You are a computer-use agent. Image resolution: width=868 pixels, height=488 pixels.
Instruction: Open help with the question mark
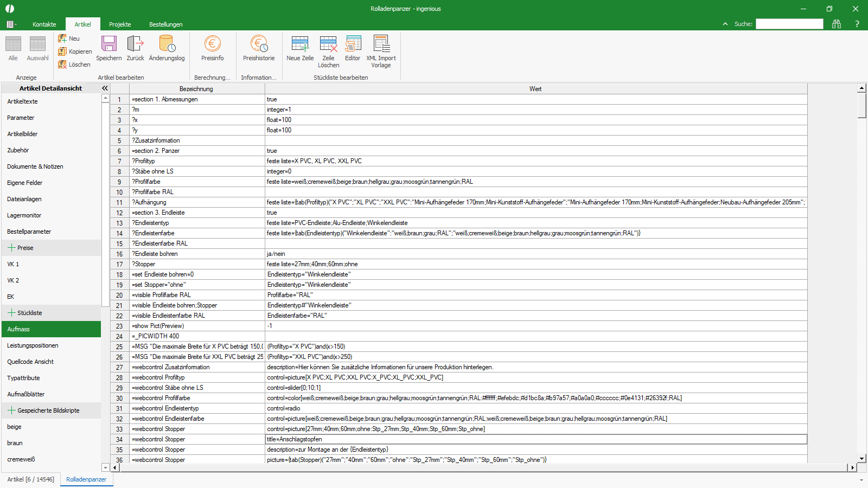pyautogui.click(x=857, y=24)
